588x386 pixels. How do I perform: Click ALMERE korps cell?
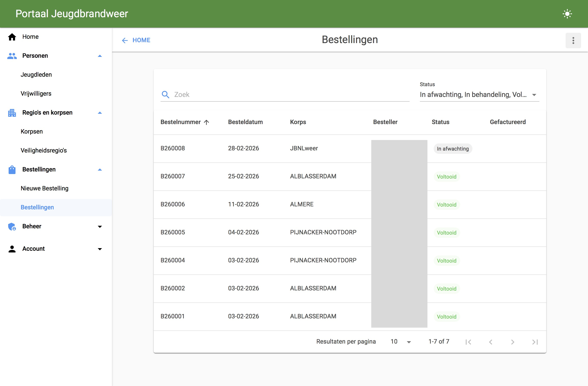[302, 204]
